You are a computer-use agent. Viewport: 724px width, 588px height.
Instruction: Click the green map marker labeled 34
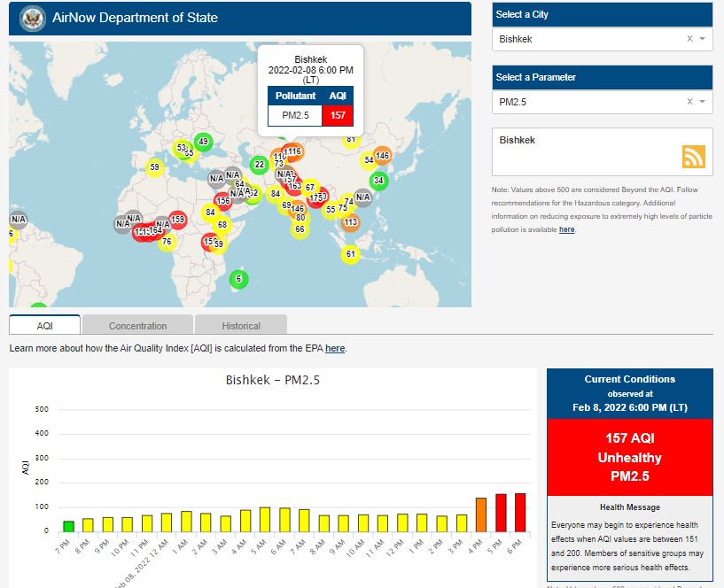click(x=378, y=181)
